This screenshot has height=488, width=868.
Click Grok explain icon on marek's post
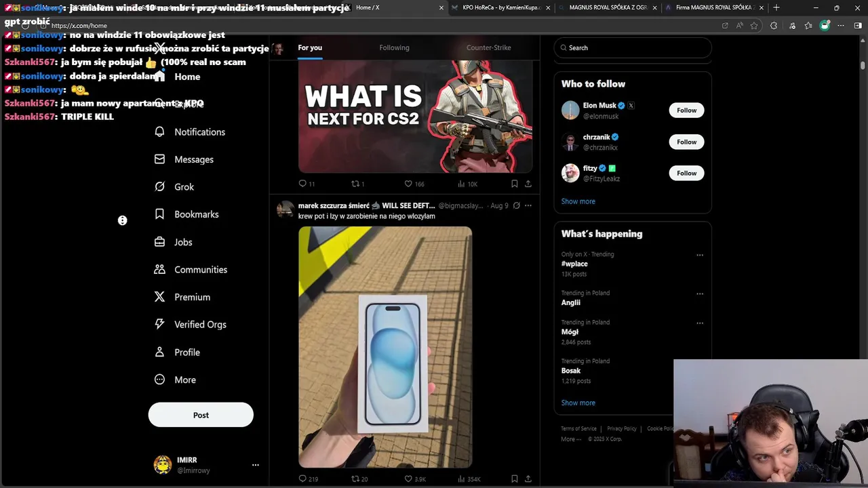(517, 205)
